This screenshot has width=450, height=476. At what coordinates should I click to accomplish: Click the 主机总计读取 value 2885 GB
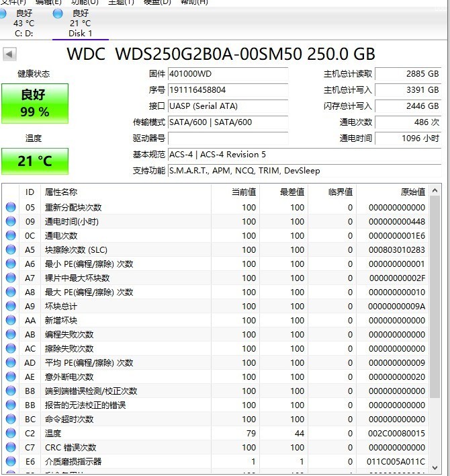coord(408,74)
